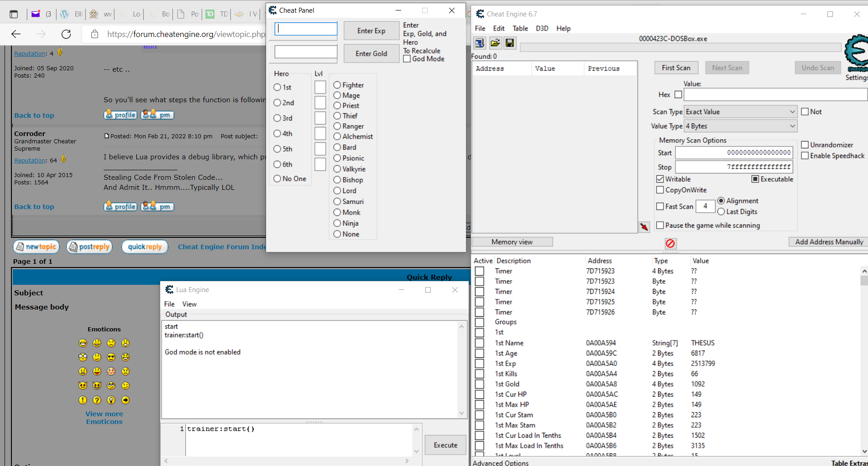Open the View menu in Lua Engine
This screenshot has width=868, height=466.
[x=189, y=304]
